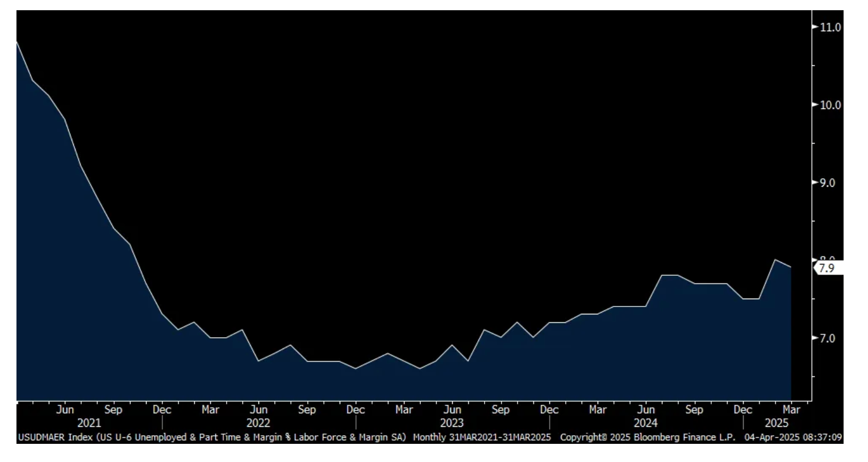Select the 2025 year label on axis
The image size is (868, 462).
777,423
